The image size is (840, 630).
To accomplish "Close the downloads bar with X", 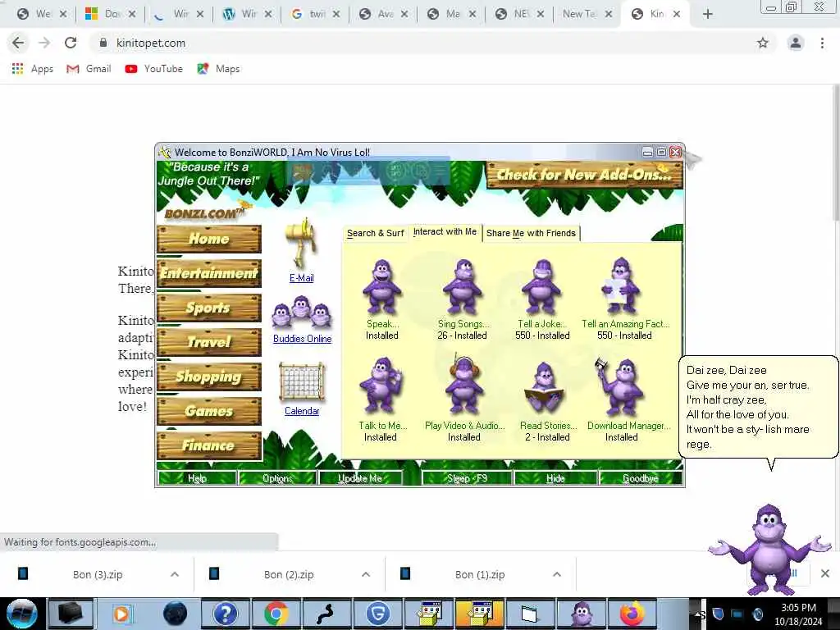I will pyautogui.click(x=825, y=573).
